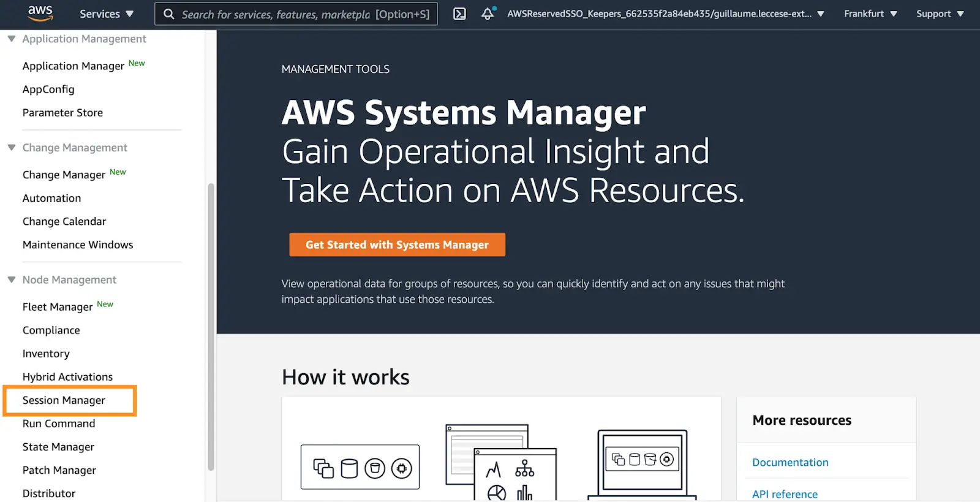The height and width of the screenshot is (502, 980).
Task: Click the resources group diagram icon
Action: point(360,467)
